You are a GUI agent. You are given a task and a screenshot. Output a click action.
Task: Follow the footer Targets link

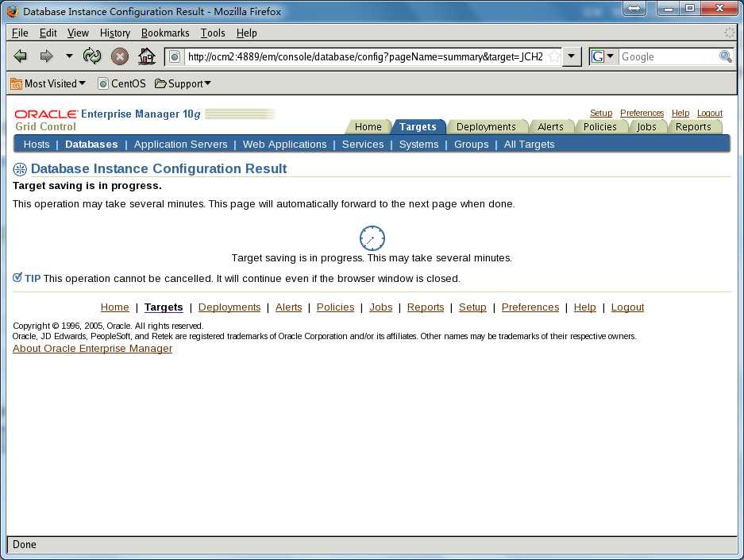point(164,307)
